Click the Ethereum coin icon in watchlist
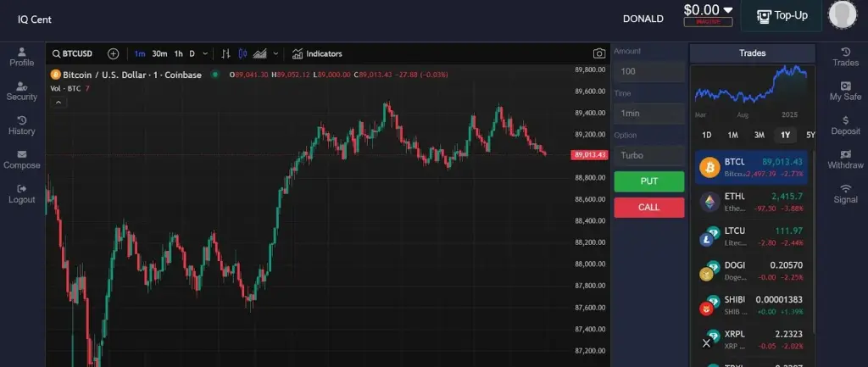Viewport: 868px width, 367px height. coord(709,202)
